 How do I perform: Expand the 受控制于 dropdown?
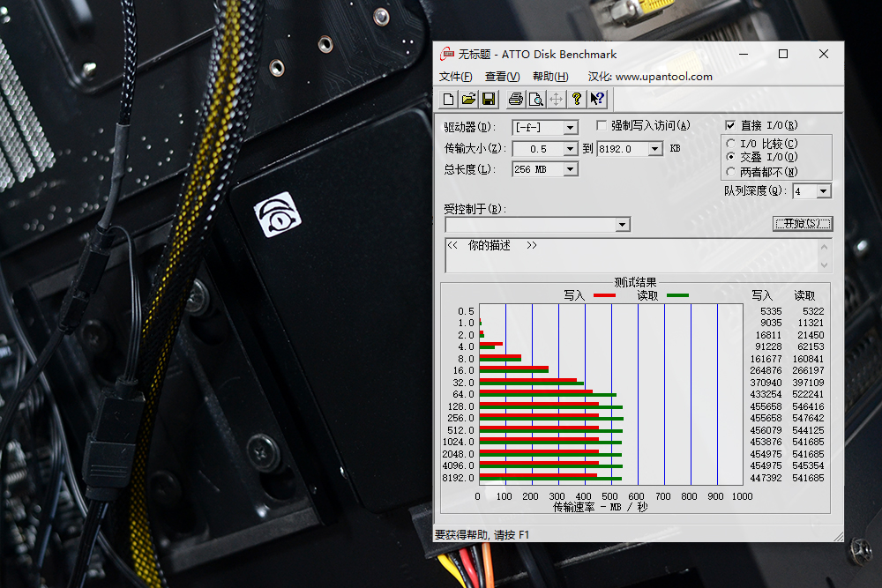(x=622, y=225)
